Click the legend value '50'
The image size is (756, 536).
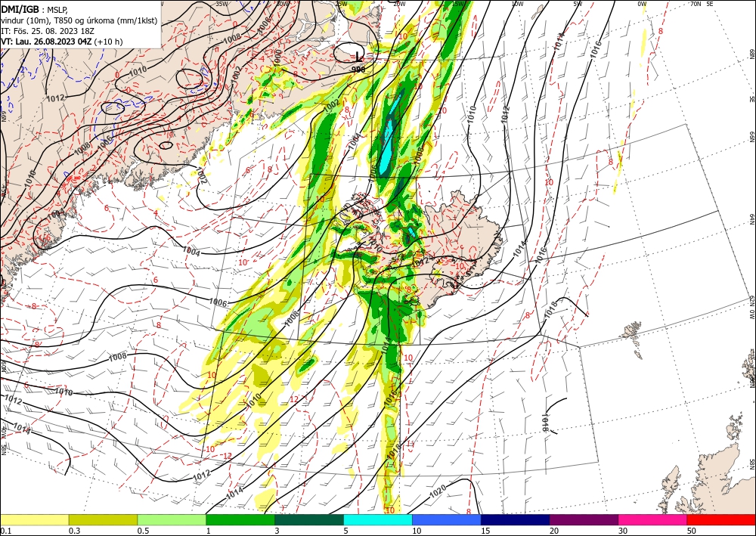tap(692, 531)
